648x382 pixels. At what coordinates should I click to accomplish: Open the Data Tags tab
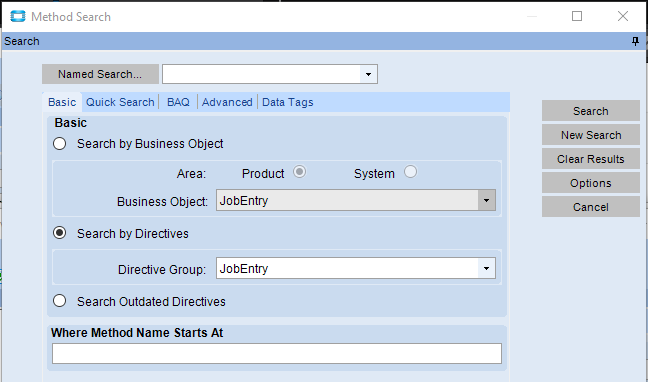(x=288, y=102)
